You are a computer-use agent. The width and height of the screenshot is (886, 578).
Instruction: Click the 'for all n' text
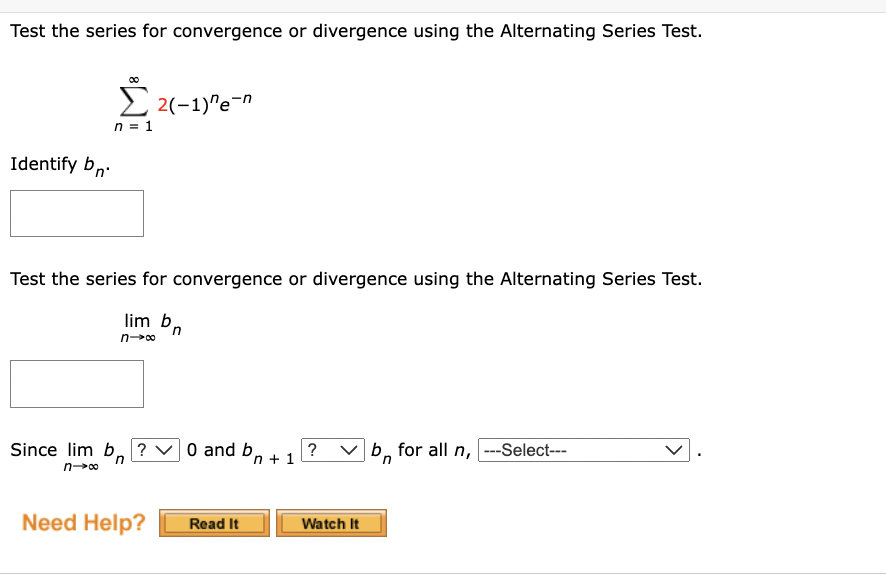click(430, 449)
